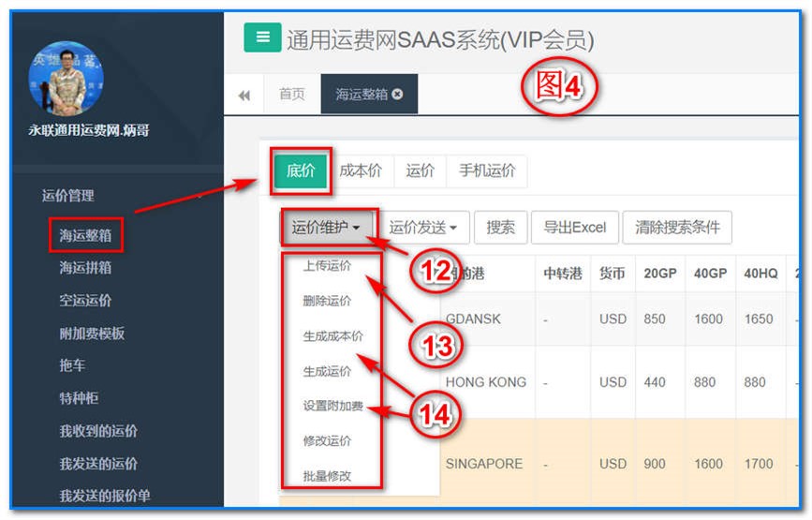This screenshot has height=520, width=812.
Task: Close the 海运整箱 tab via x icon
Action: coord(397,94)
